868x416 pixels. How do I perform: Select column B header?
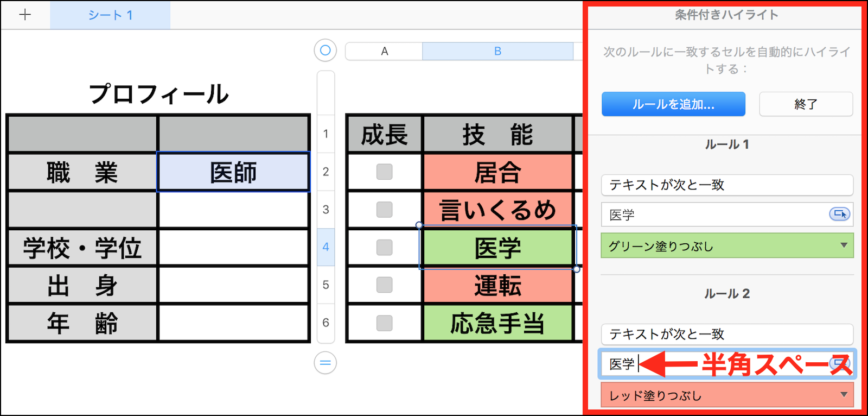pyautogui.click(x=497, y=51)
